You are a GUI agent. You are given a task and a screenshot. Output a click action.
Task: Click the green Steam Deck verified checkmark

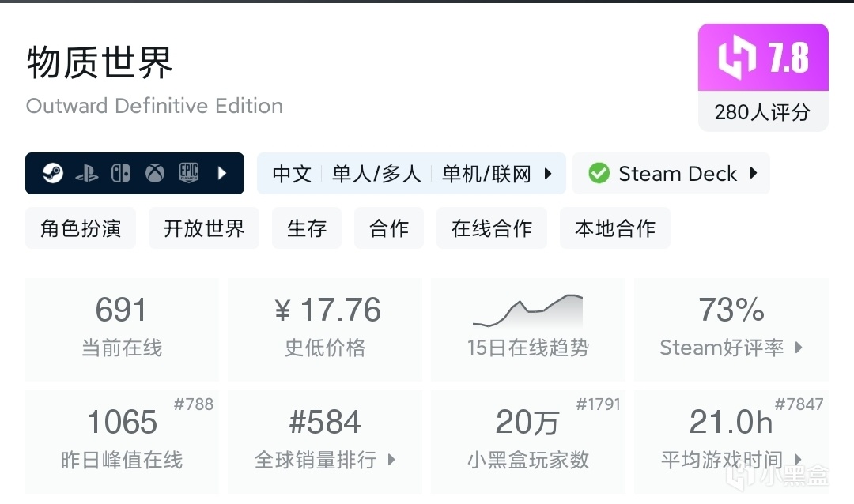[599, 173]
